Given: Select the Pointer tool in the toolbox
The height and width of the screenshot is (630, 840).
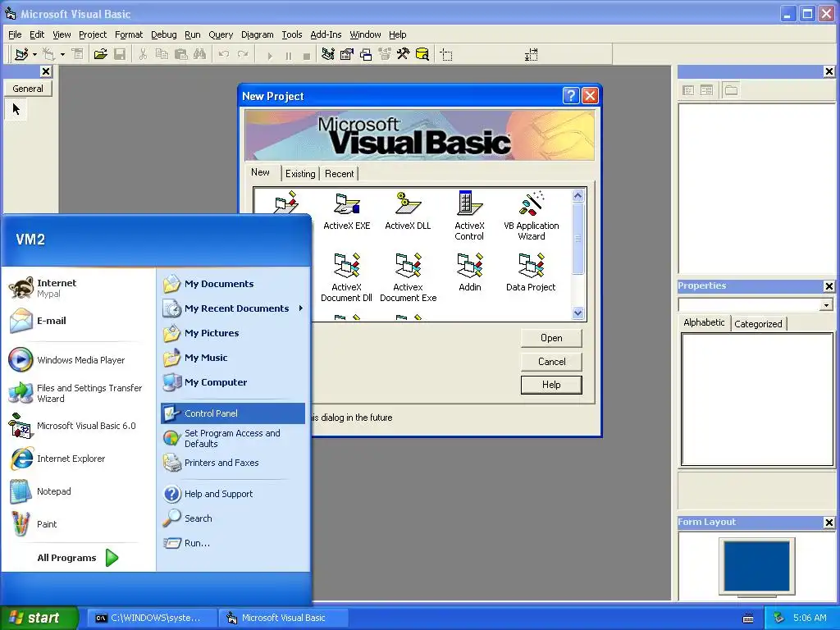Looking at the screenshot, I should [x=16, y=109].
